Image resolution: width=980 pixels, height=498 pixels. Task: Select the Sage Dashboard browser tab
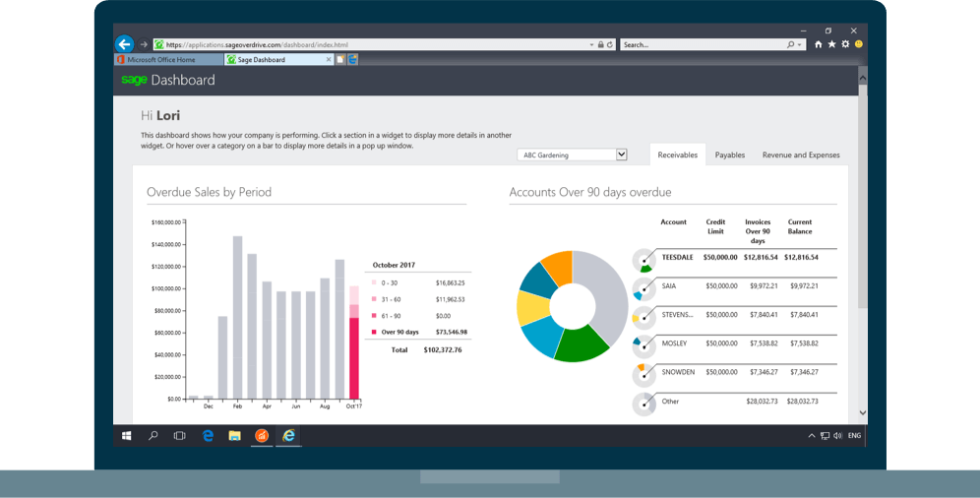click(x=278, y=59)
